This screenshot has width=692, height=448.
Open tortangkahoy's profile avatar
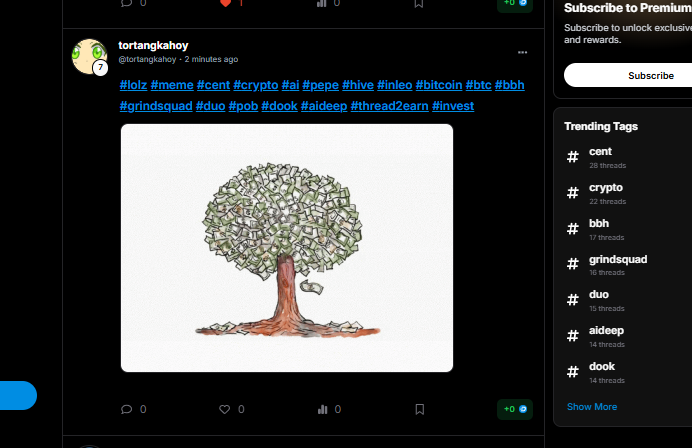90,56
